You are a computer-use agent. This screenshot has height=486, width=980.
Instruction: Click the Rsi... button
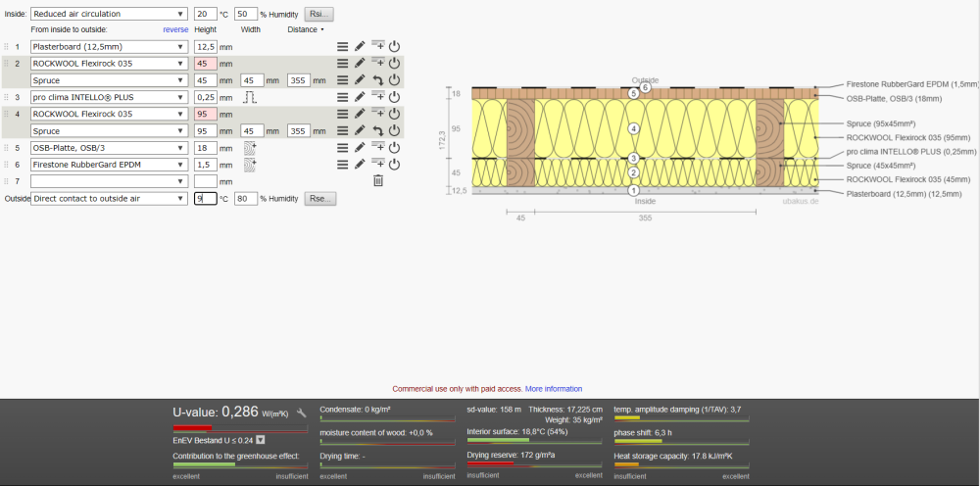(x=319, y=14)
